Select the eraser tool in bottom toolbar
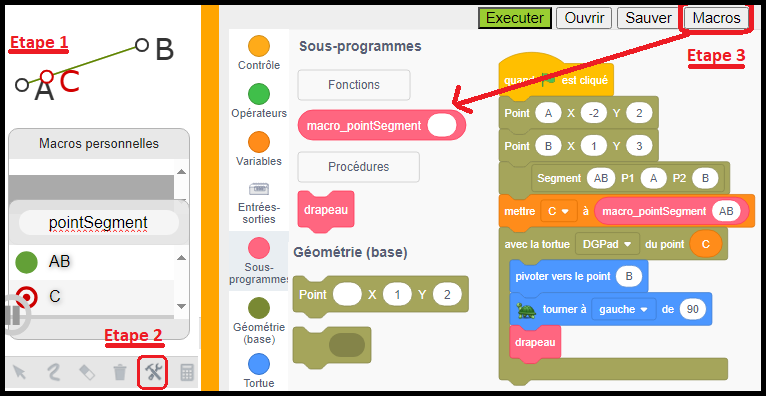 click(86, 374)
